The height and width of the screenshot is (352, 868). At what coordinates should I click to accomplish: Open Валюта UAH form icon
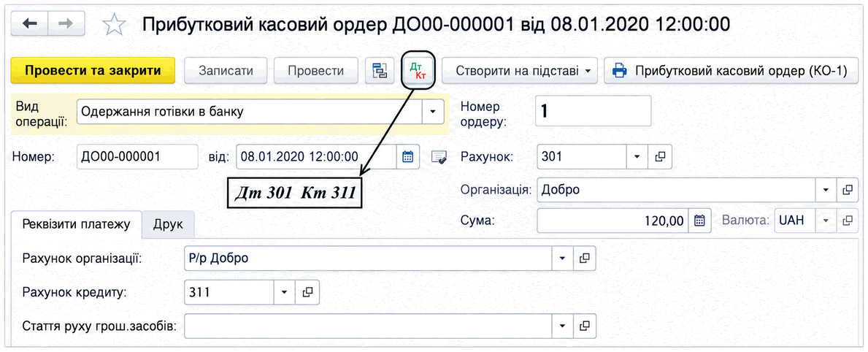pyautogui.click(x=847, y=221)
